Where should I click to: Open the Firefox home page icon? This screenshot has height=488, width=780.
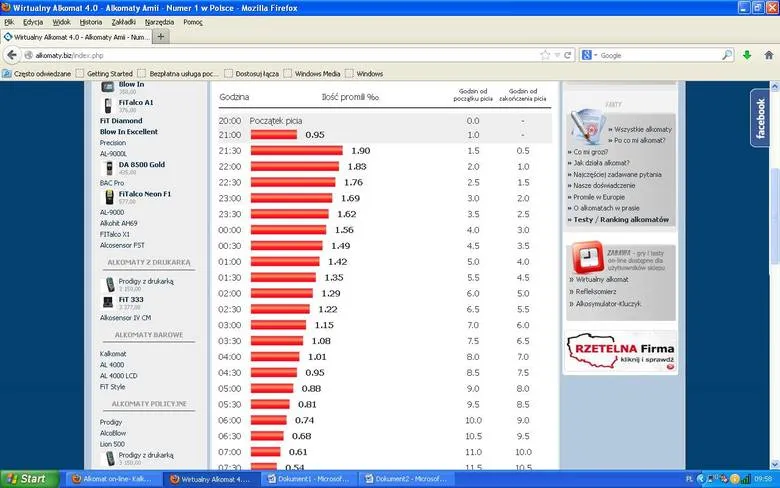(x=769, y=55)
